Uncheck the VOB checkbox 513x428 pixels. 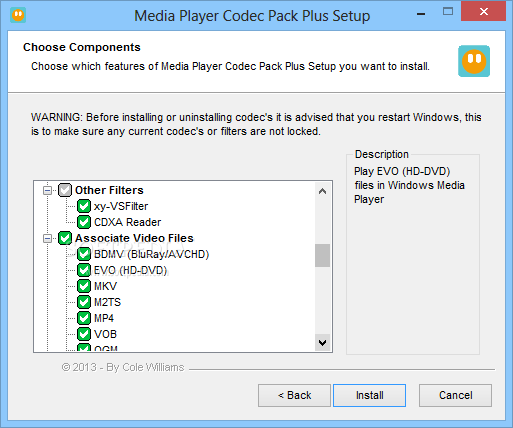pyautogui.click(x=84, y=334)
